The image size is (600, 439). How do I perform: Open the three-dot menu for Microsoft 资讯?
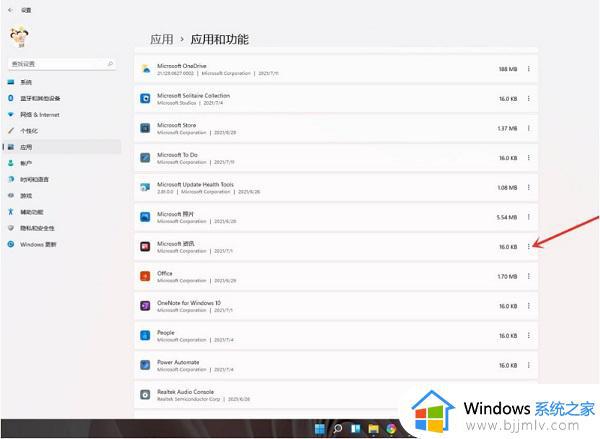(x=529, y=247)
